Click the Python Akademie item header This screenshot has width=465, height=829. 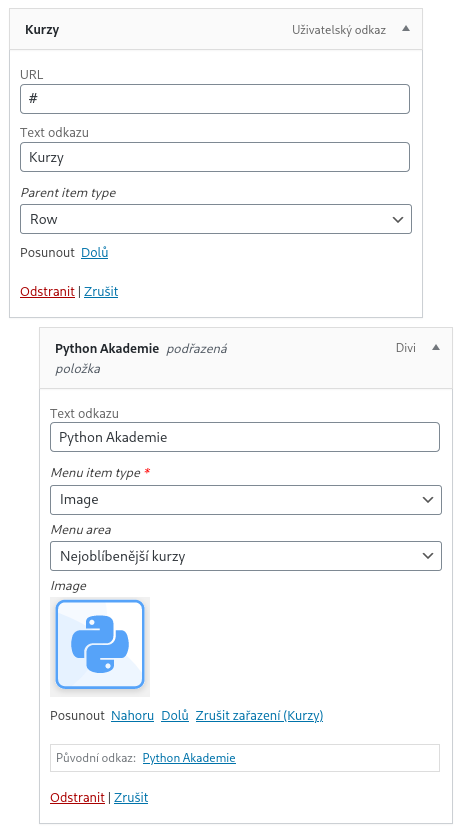coord(246,358)
